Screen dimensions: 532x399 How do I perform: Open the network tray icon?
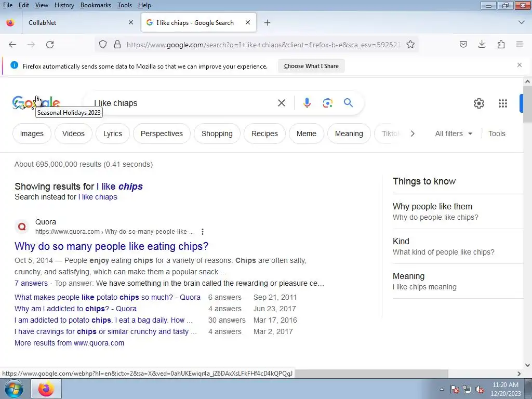467,389
